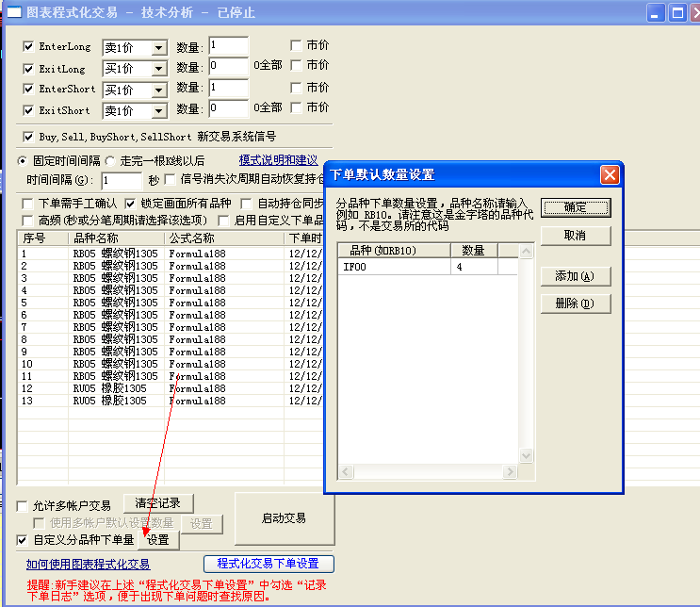Enable 市价 for EnterLong row
Viewport: 700px width, 607px height.
(297, 45)
